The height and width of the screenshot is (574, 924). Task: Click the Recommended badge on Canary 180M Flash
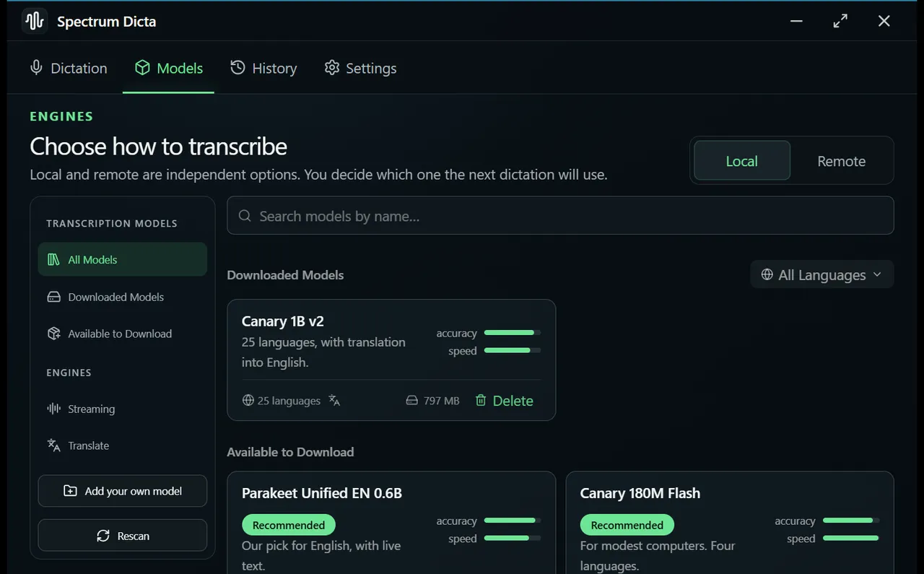tap(627, 525)
